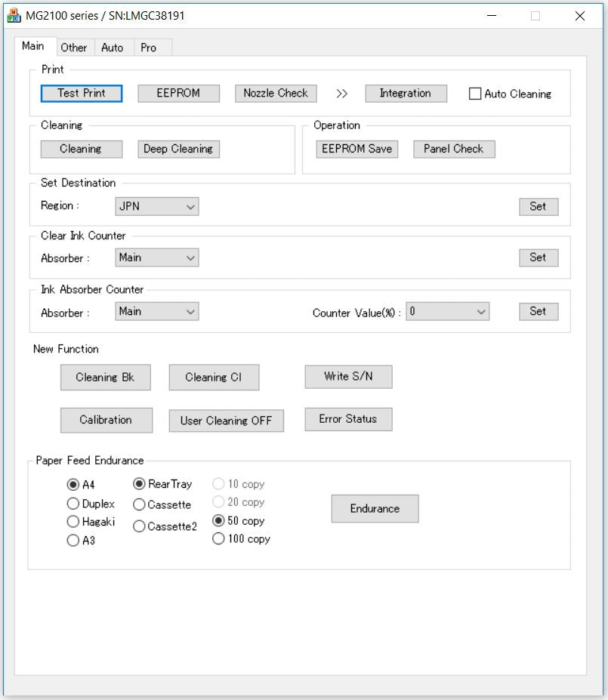Screen dimensions: 608x700
Task: Minimize the MG2100 series window
Action: point(492,16)
